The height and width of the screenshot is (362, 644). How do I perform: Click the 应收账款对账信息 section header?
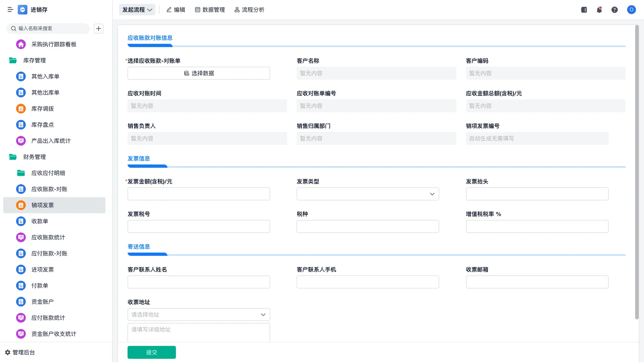150,38
